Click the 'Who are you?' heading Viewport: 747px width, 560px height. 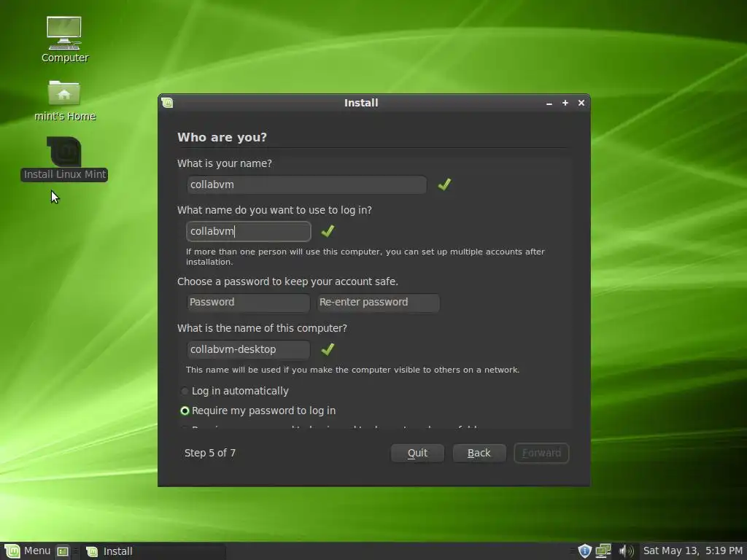[x=222, y=137]
